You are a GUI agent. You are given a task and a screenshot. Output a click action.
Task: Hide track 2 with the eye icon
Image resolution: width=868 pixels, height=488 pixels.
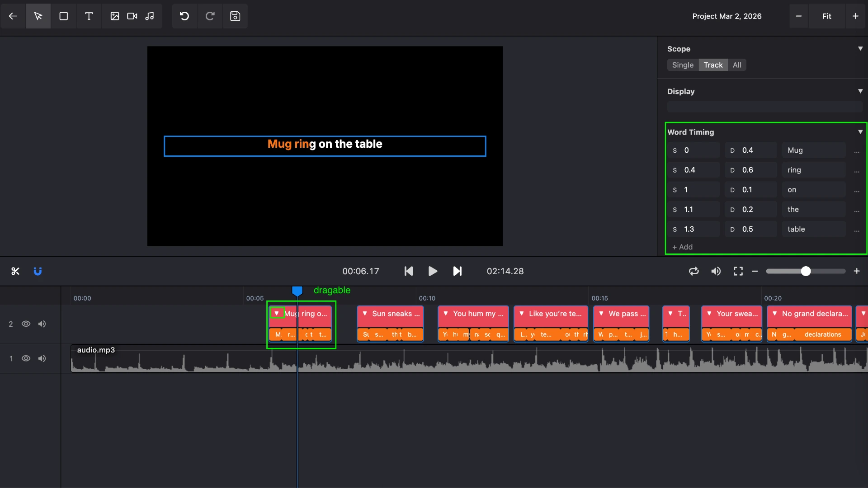coord(26,324)
